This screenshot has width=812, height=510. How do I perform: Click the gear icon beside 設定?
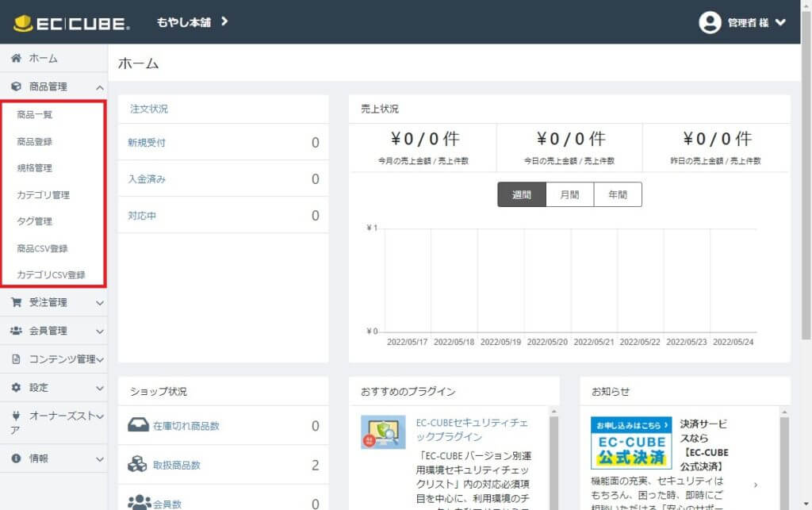pos(16,388)
